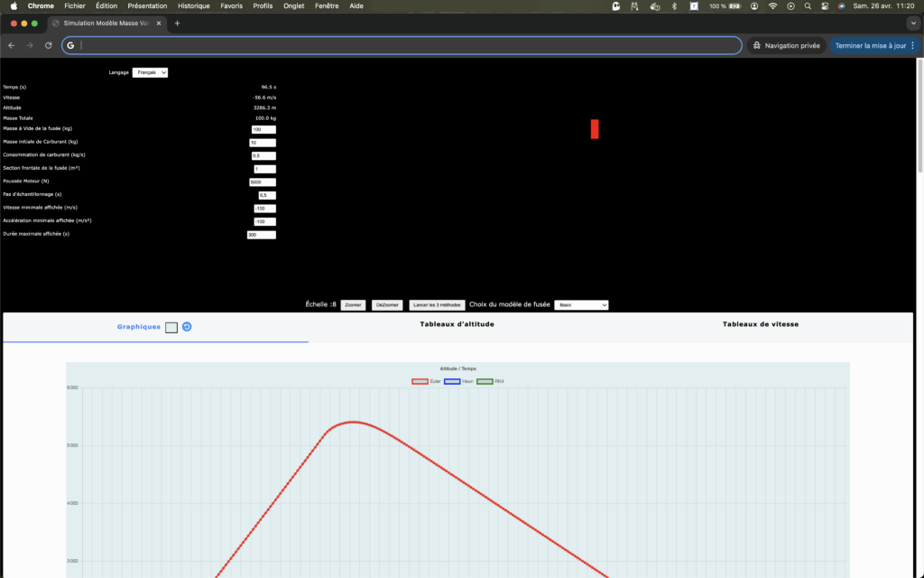
Task: Open Spotlight search in the menu bar
Action: (808, 6)
